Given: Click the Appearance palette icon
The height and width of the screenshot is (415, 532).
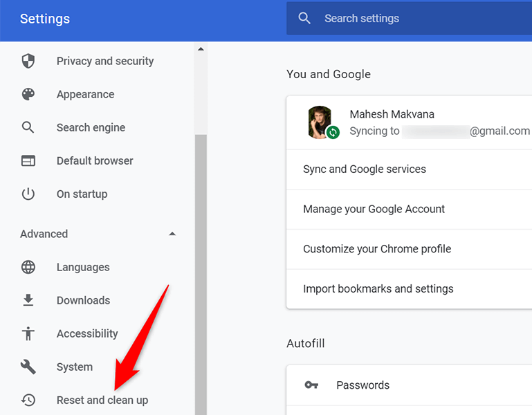Looking at the screenshot, I should click(x=28, y=95).
